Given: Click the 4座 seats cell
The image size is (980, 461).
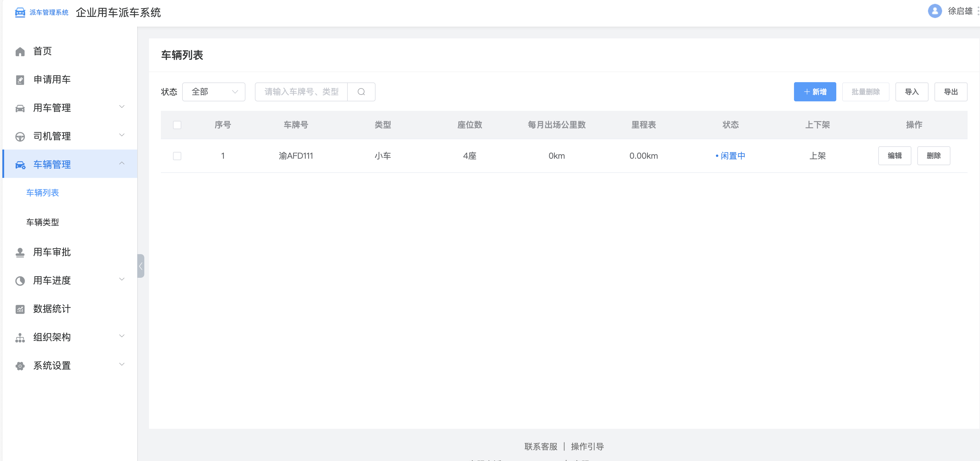Looking at the screenshot, I should click(x=470, y=156).
